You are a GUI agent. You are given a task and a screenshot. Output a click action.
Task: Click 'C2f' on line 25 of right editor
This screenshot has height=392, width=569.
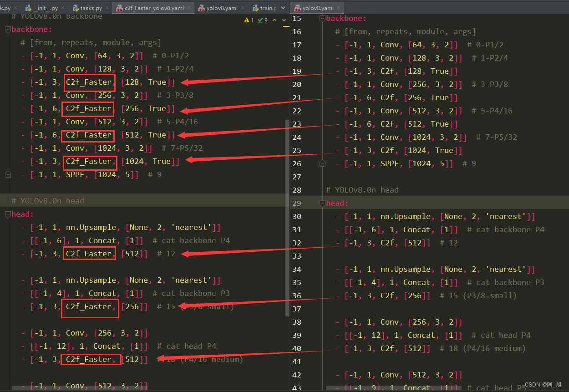click(x=387, y=150)
